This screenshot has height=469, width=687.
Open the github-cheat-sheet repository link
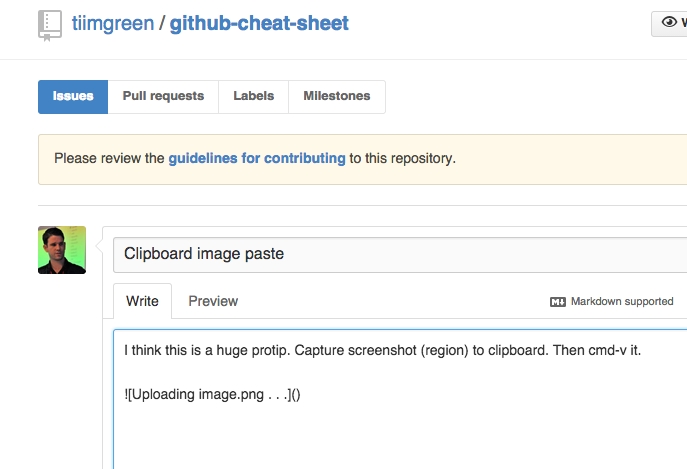(259, 23)
